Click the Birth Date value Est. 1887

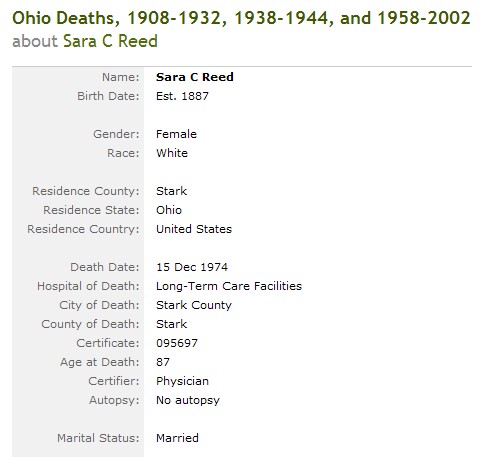pos(182,96)
